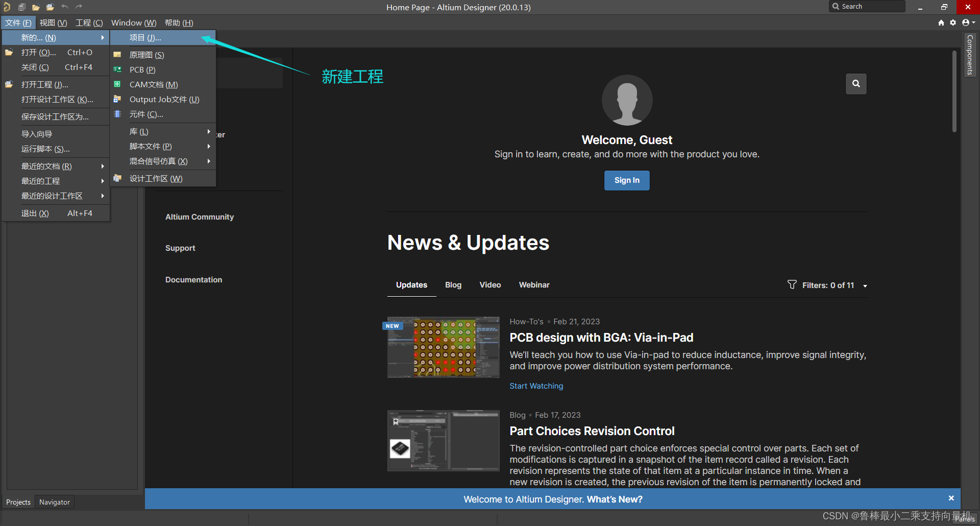The height and width of the screenshot is (526, 980).
Task: Choose 关闭 (C) menu entry
Action: tap(56, 67)
